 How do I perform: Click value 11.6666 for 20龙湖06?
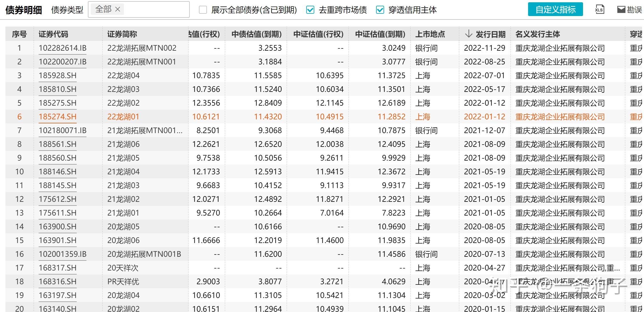[206, 240]
